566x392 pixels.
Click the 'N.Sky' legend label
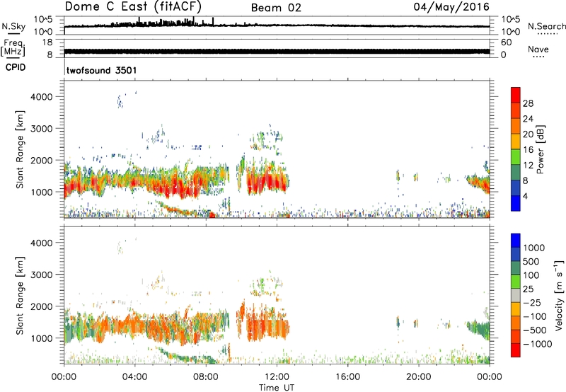pos(13,26)
